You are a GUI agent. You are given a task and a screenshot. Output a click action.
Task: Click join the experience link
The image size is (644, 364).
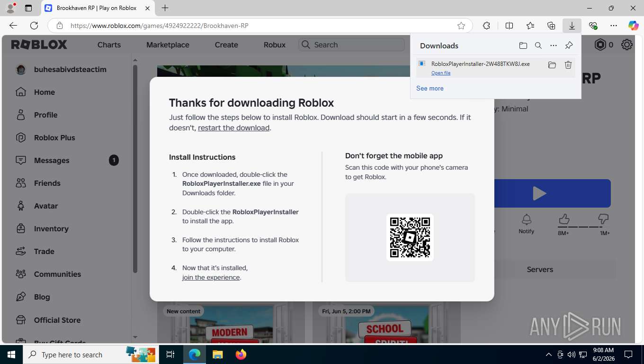tap(211, 277)
